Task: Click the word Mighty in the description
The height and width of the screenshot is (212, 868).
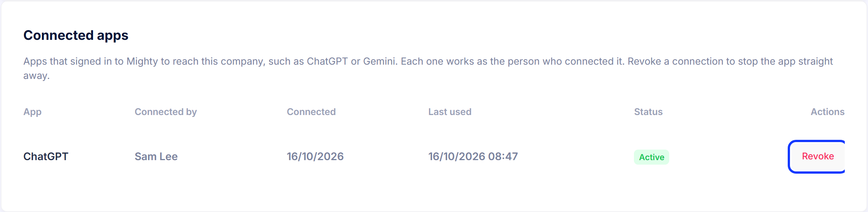Action: (142, 61)
